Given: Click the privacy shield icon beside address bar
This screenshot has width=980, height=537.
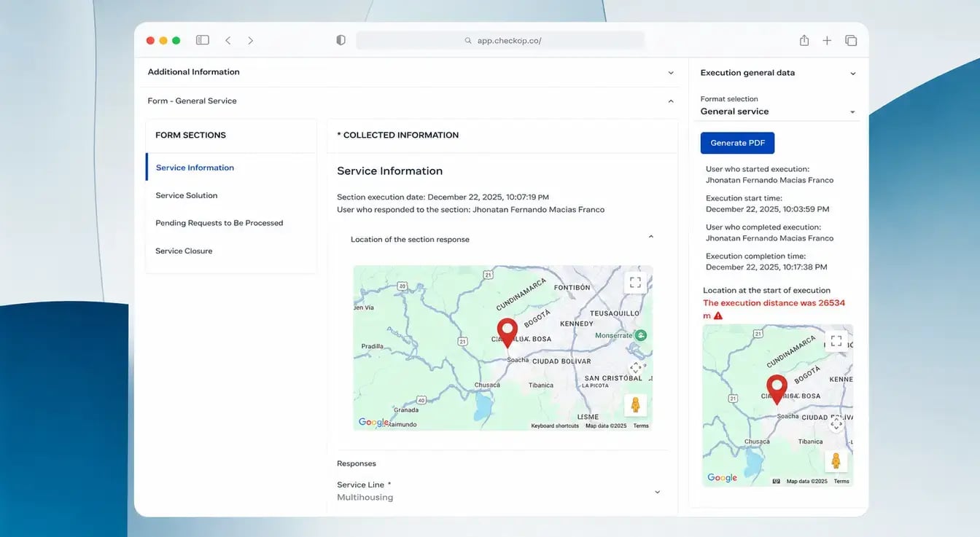Looking at the screenshot, I should tap(341, 41).
